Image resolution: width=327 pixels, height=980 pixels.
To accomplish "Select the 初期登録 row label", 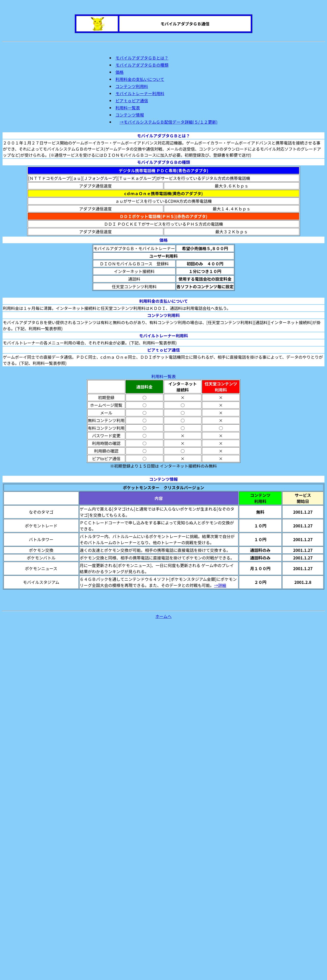I will [x=106, y=398].
